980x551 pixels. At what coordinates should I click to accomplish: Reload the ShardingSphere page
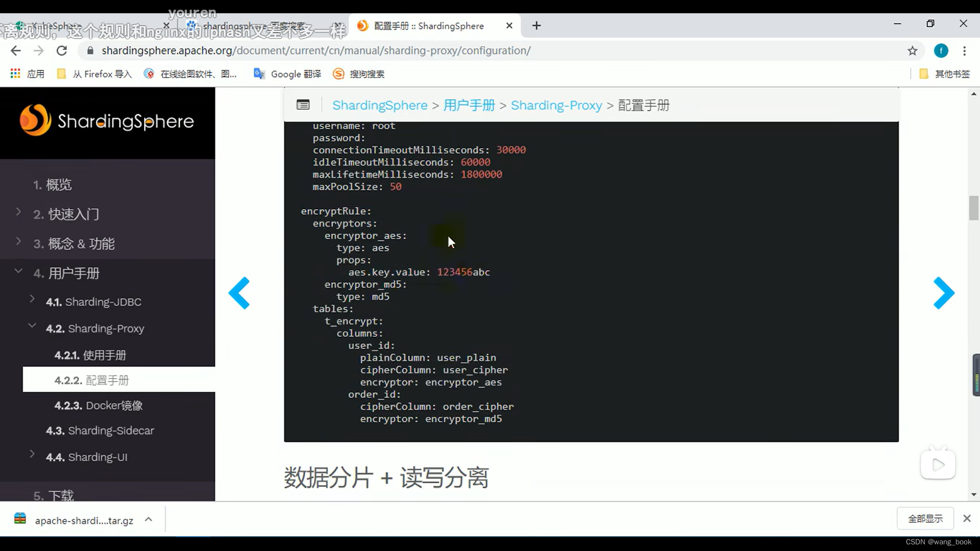point(62,51)
